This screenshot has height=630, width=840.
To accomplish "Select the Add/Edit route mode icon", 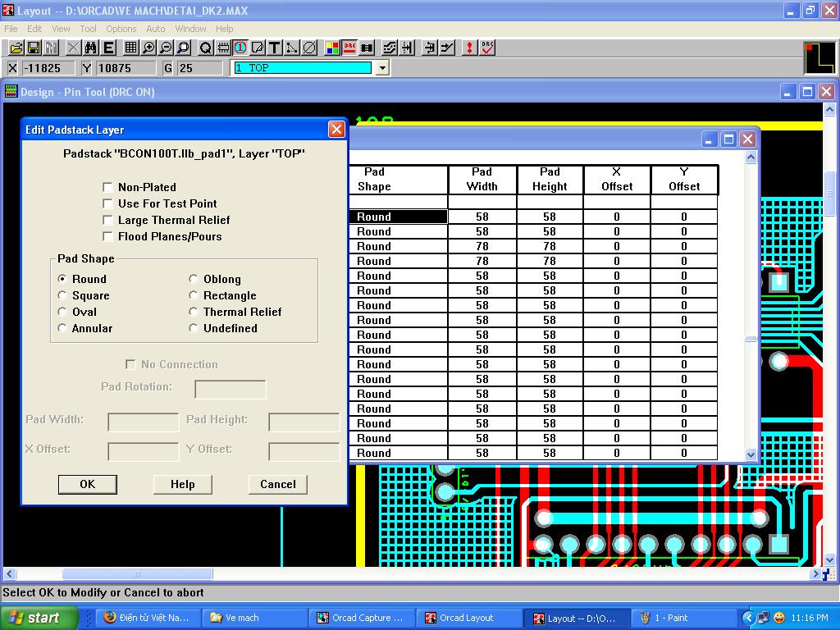I will 447,48.
